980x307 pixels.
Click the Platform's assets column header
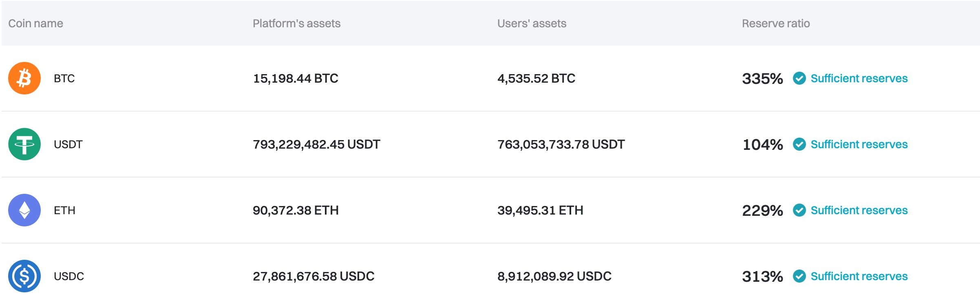point(296,24)
